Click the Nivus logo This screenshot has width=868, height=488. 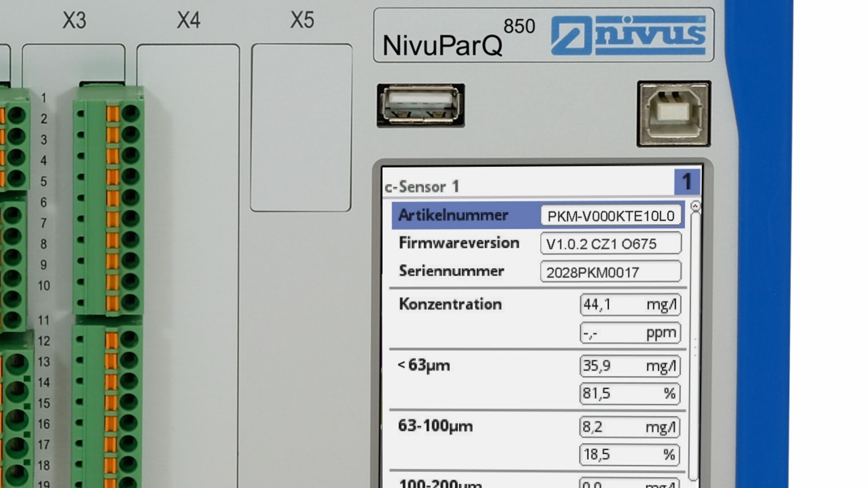(628, 35)
